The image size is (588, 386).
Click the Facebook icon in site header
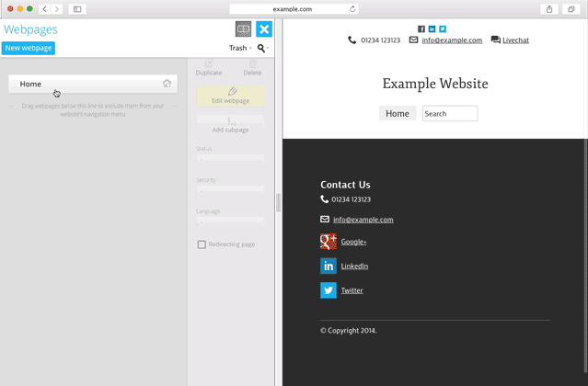tap(421, 28)
